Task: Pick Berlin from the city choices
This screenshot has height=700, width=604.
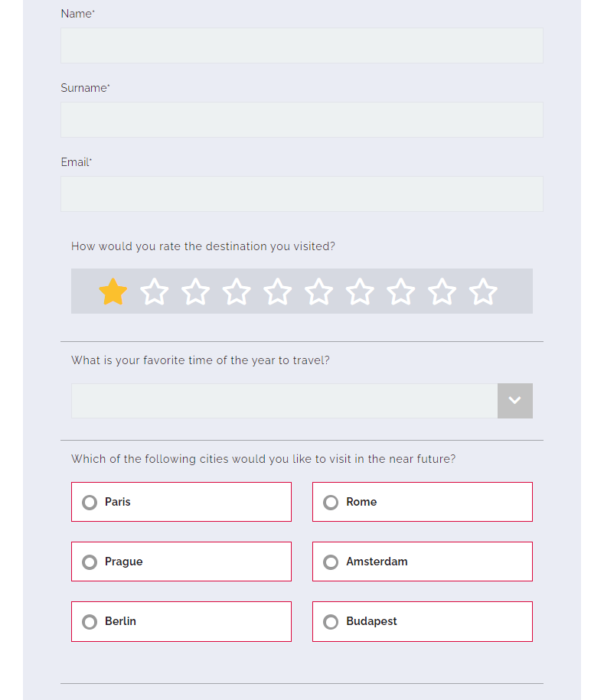Action: [89, 621]
